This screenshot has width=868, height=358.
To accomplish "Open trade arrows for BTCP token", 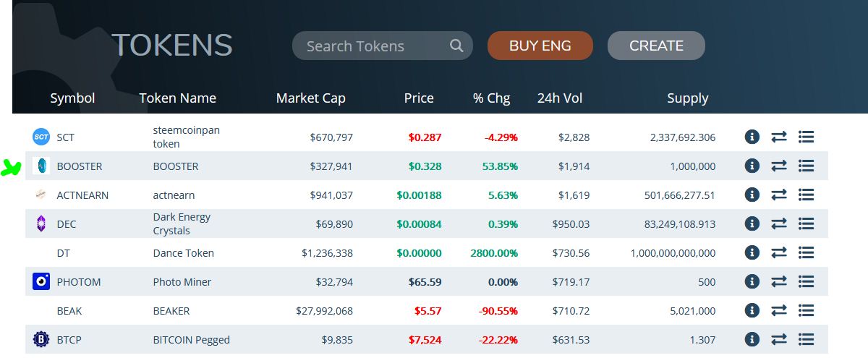I will 779,339.
